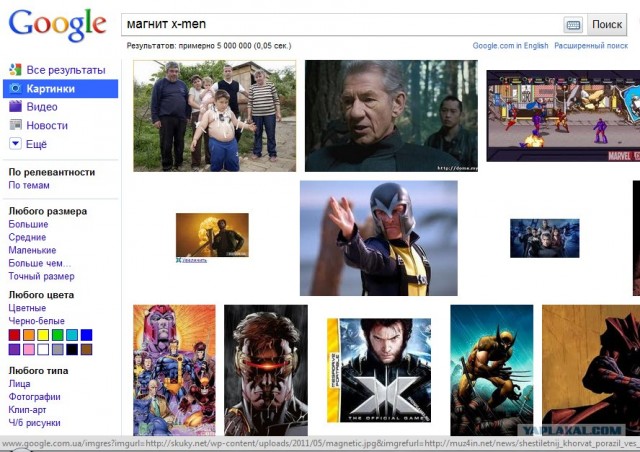Filter Цветные images
Screen dimensions: 640x452
coord(27,308)
